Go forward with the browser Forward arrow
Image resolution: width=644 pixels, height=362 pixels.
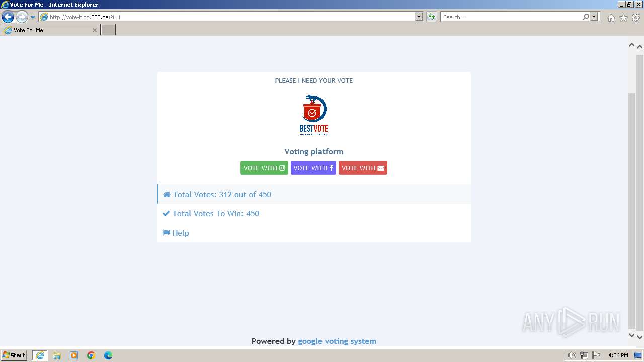[21, 17]
